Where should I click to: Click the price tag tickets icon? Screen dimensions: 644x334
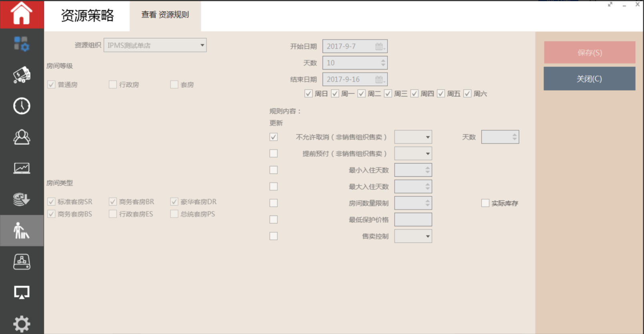(22, 75)
